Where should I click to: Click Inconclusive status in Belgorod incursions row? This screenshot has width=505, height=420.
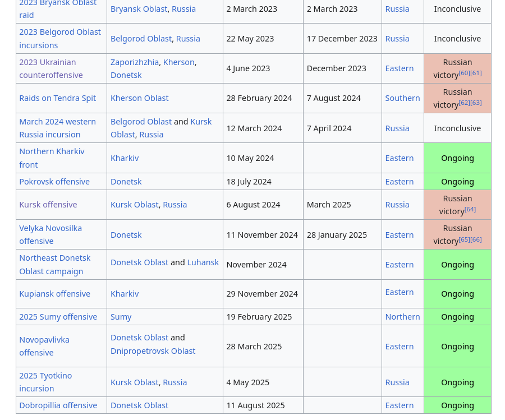(457, 39)
